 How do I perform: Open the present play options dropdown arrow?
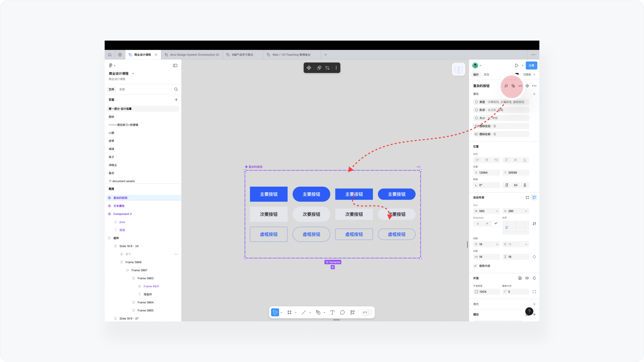click(523, 66)
